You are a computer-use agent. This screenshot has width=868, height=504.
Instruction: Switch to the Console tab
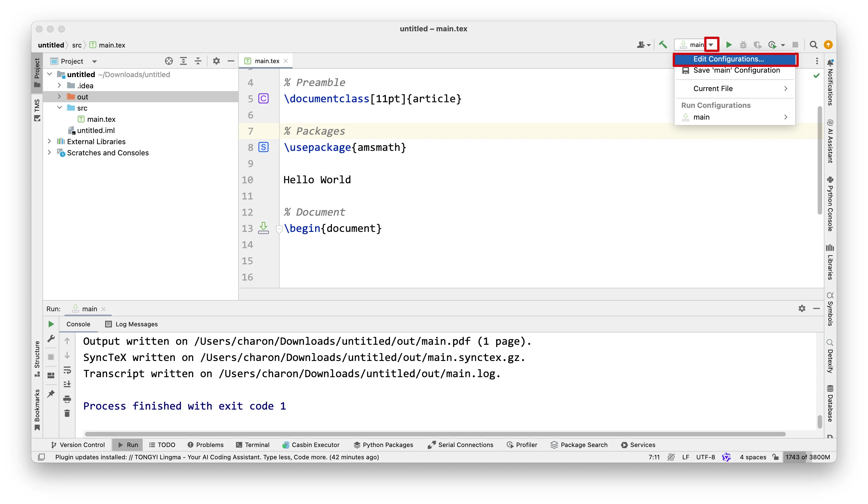(x=78, y=324)
